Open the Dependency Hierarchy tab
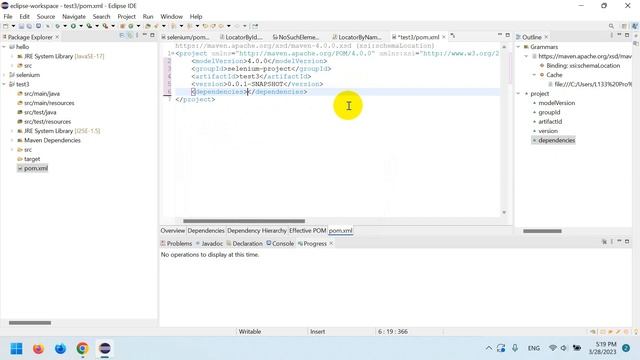The height and width of the screenshot is (360, 640). pos(257,231)
